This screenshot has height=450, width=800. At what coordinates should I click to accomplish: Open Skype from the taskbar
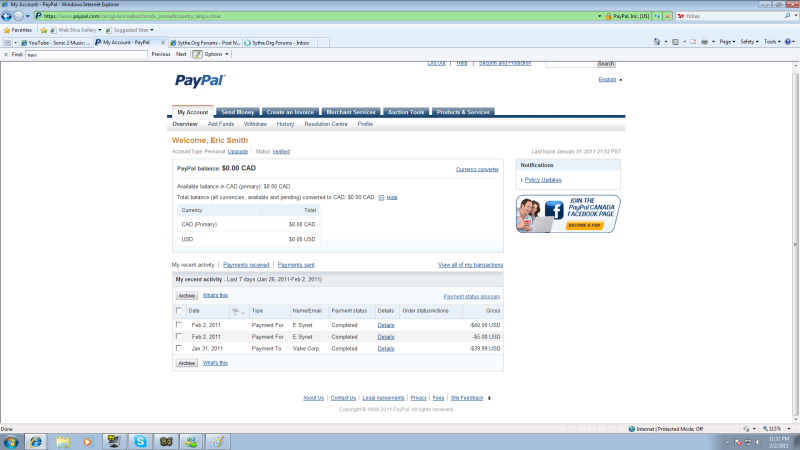click(140, 442)
